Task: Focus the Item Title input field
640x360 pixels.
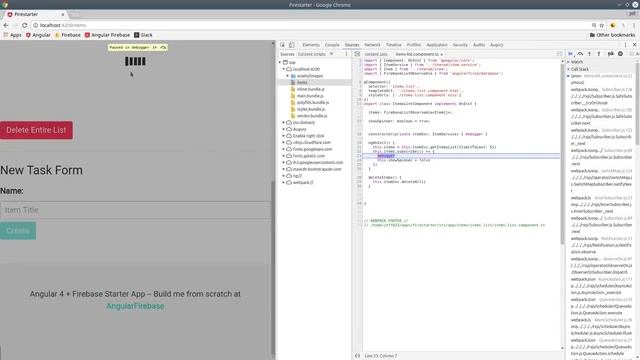Action: 136,210
